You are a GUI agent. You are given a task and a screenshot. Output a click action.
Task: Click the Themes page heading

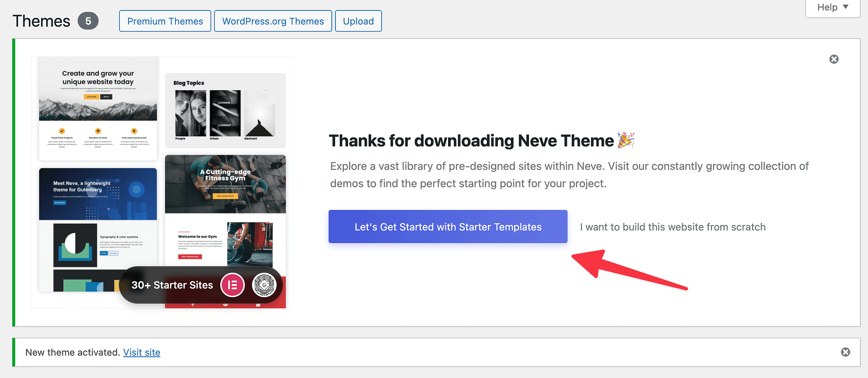41,21
